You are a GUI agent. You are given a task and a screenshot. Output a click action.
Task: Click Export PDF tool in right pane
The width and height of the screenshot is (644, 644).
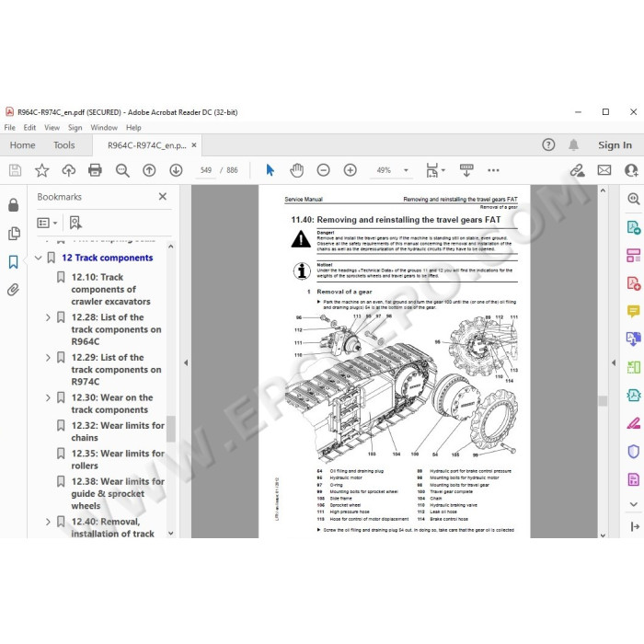click(633, 227)
